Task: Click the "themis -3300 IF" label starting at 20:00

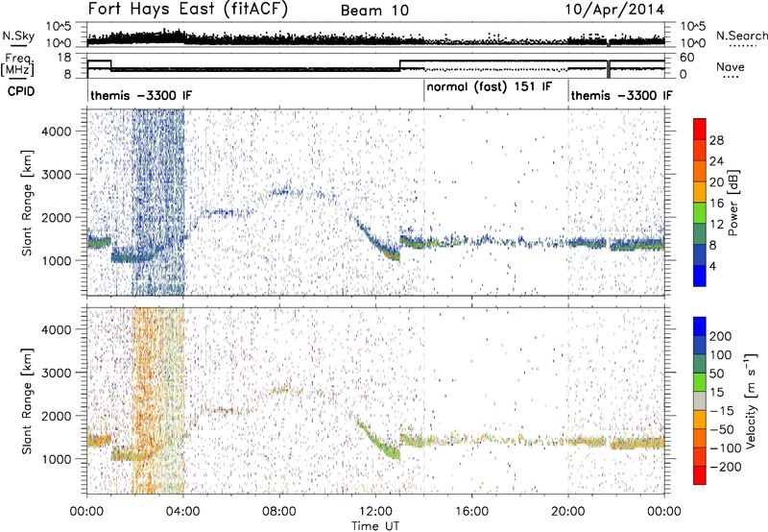Action: coord(621,95)
